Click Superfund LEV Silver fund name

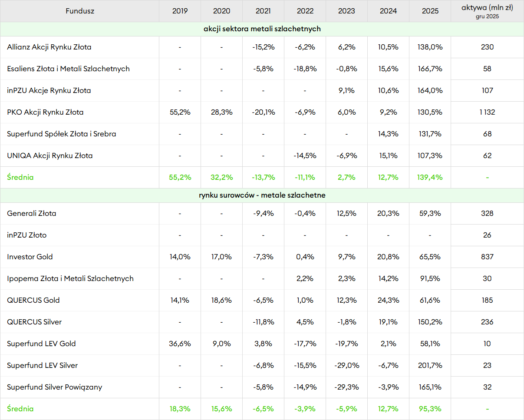[x=42, y=365]
